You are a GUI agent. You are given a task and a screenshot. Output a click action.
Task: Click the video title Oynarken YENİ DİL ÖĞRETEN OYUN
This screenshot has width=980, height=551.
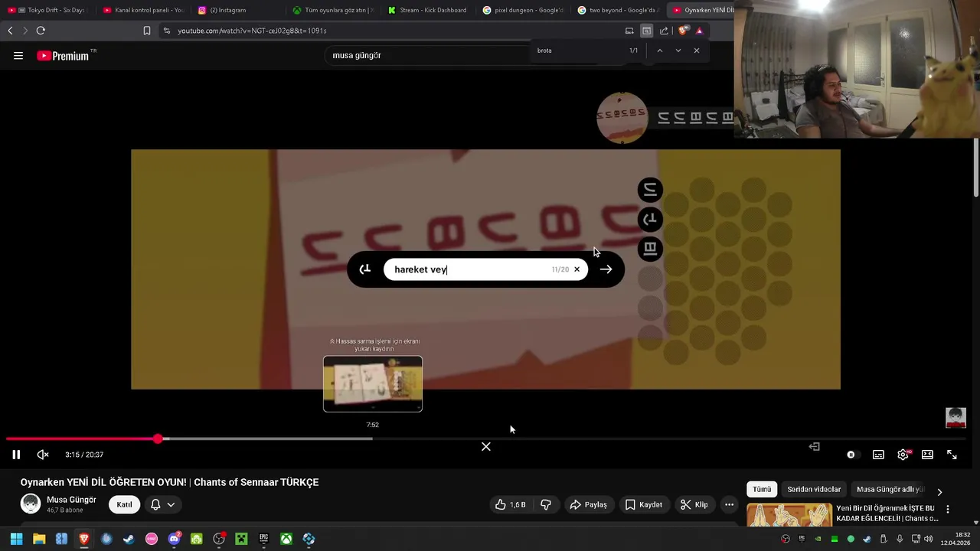[169, 482]
